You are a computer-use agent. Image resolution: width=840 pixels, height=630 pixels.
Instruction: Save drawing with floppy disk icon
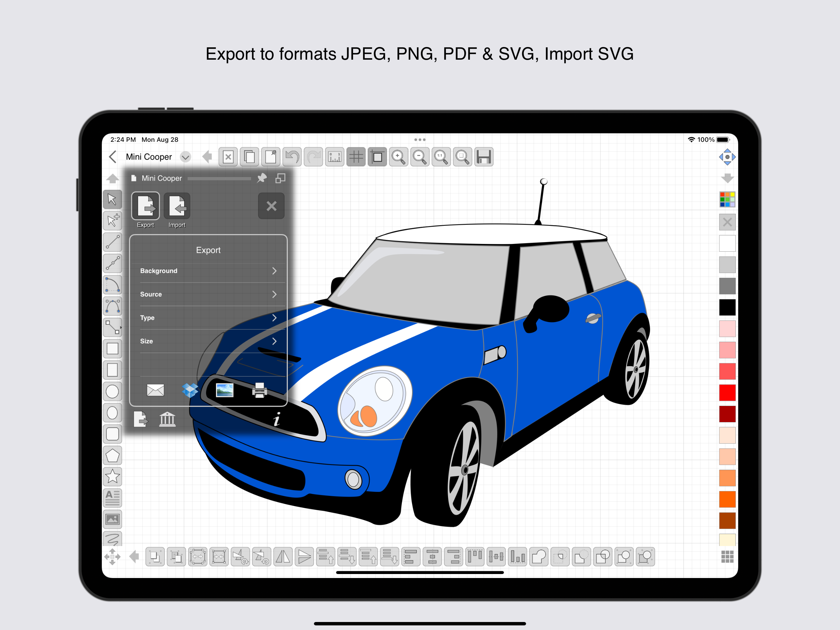pyautogui.click(x=484, y=157)
